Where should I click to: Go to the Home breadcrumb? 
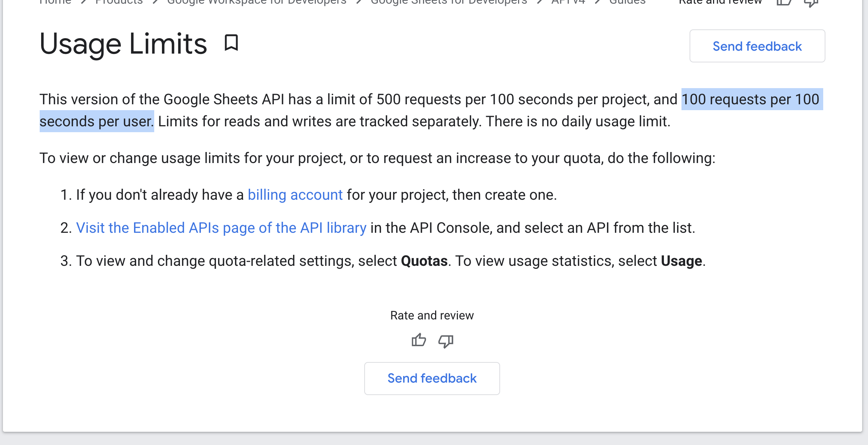point(55,2)
